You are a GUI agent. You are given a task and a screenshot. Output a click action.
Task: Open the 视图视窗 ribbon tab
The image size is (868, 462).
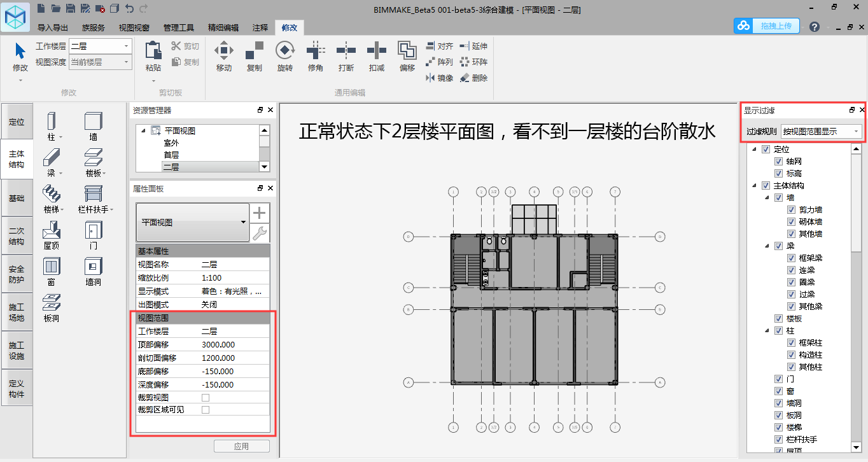click(134, 27)
